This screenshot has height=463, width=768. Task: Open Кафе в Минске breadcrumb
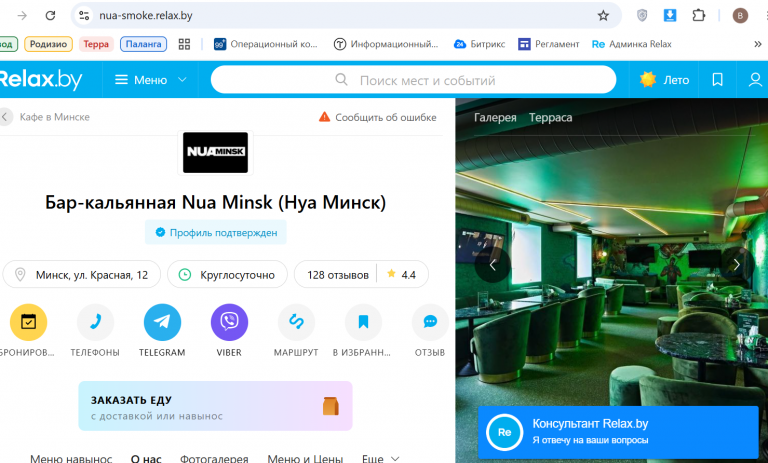pos(54,117)
